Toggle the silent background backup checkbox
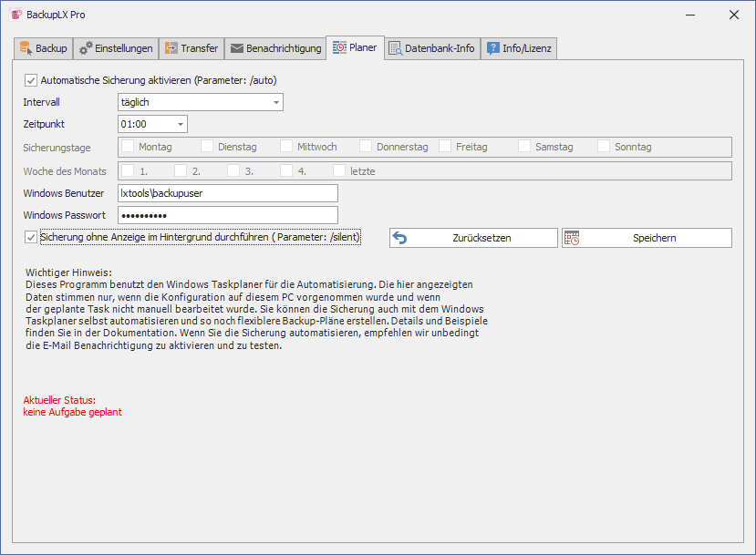756x555 pixels. click(x=31, y=238)
